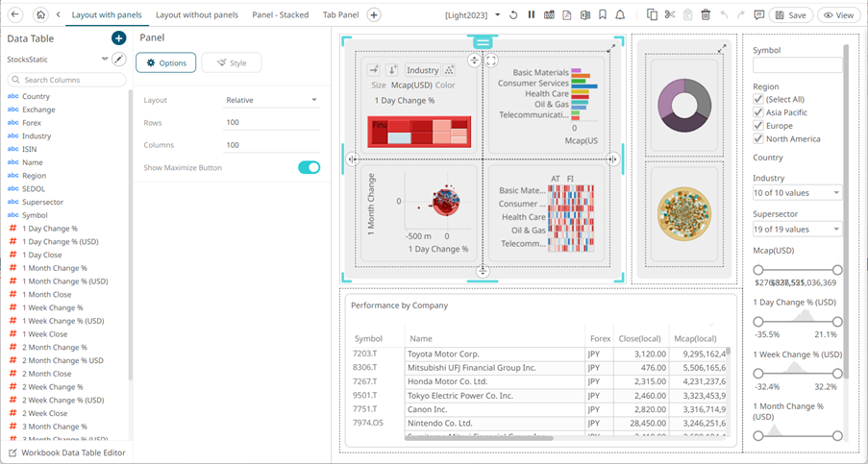Add a new data table with plus icon
This screenshot has height=464, width=868.
point(118,38)
